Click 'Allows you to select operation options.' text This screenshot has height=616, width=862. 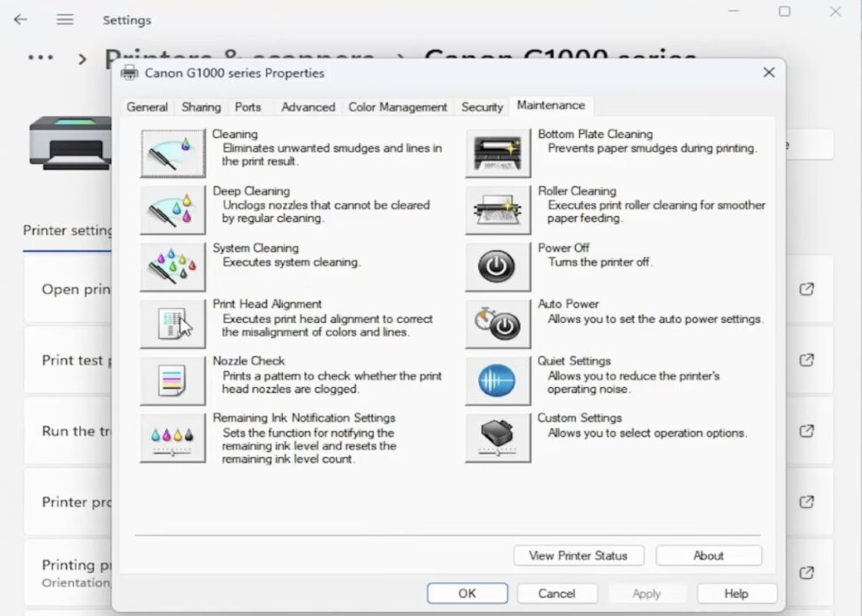(x=647, y=433)
